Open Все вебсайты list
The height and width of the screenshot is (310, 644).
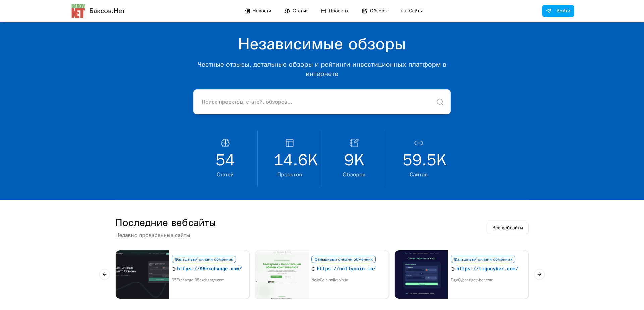[x=507, y=228]
